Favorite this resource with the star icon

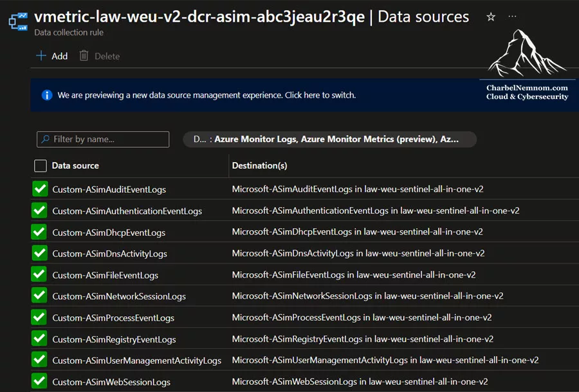pyautogui.click(x=490, y=17)
